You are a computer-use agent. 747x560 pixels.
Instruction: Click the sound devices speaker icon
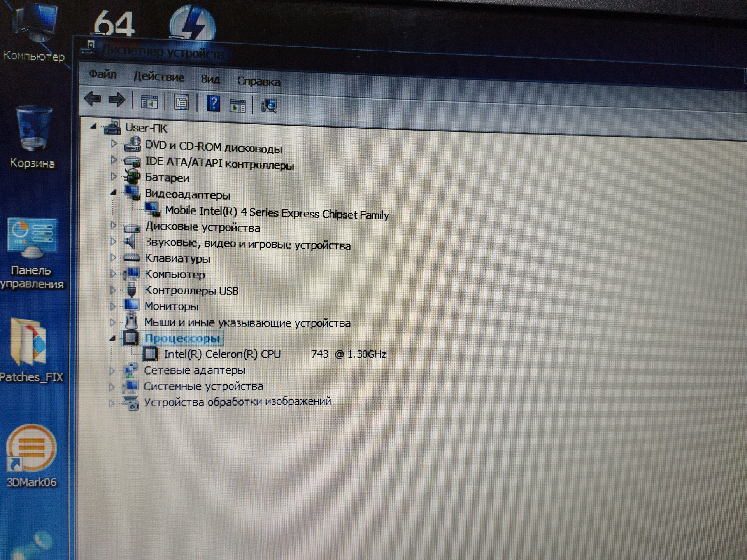131,242
